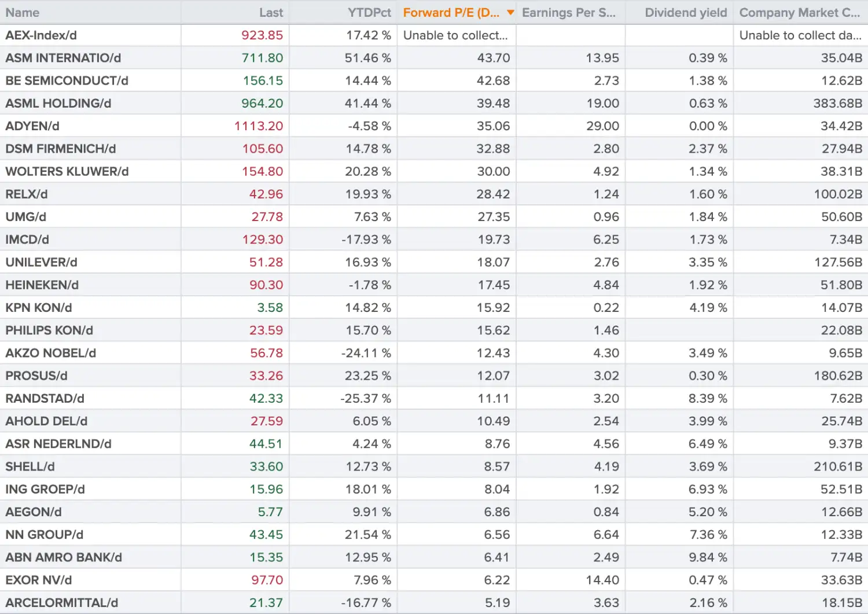Click AEX-Index market cap 'Unable to collect da...' cell
This screenshot has width=868, height=614.
800,35
